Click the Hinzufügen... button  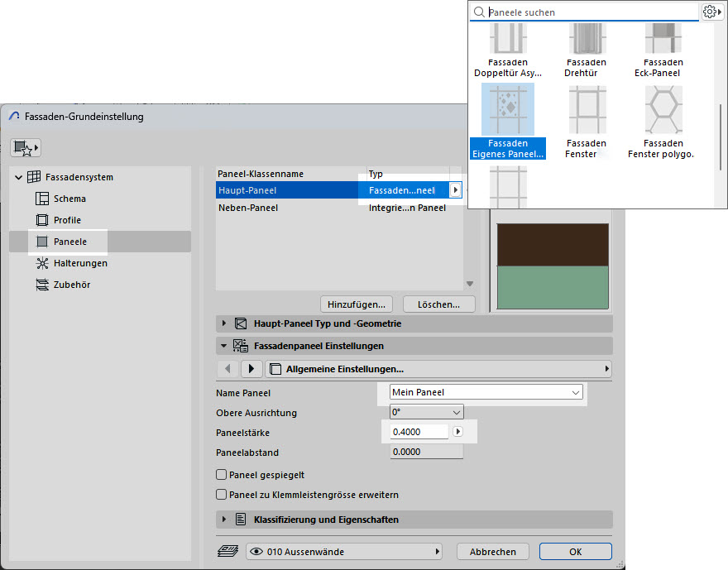point(357,304)
